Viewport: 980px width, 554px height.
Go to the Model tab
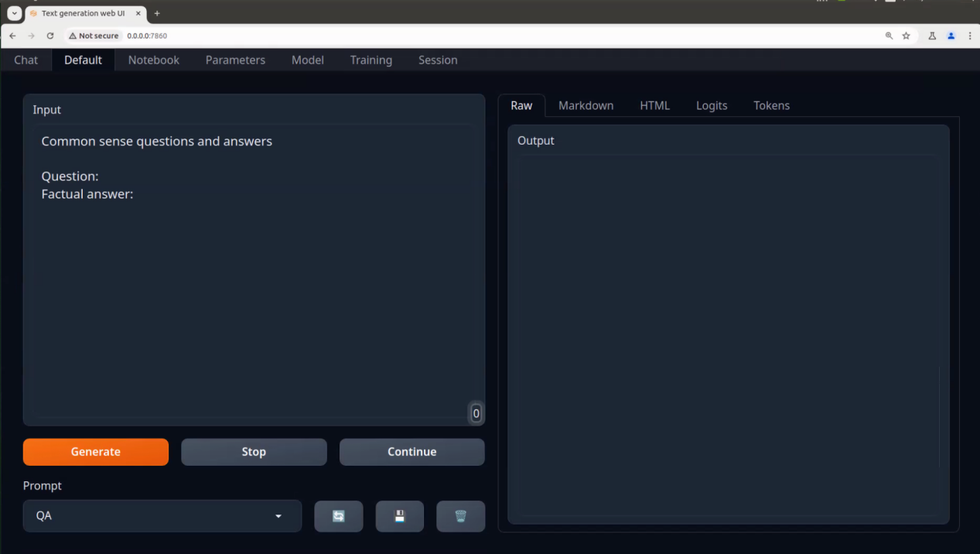(308, 60)
